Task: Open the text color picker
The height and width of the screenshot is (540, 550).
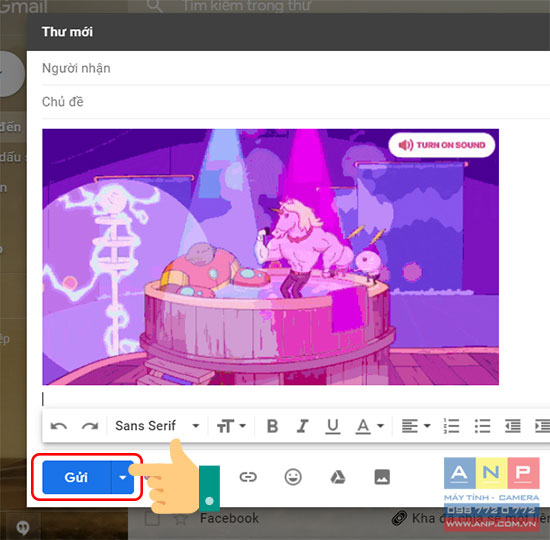Action: coord(369,426)
